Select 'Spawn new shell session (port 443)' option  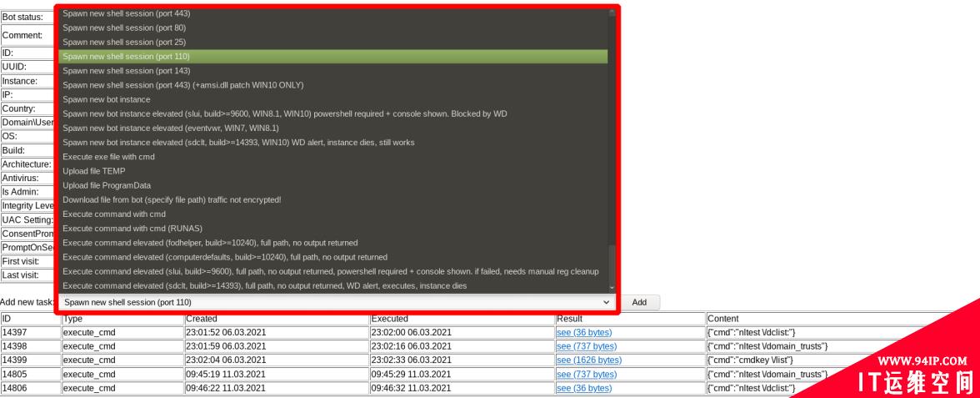click(x=333, y=13)
